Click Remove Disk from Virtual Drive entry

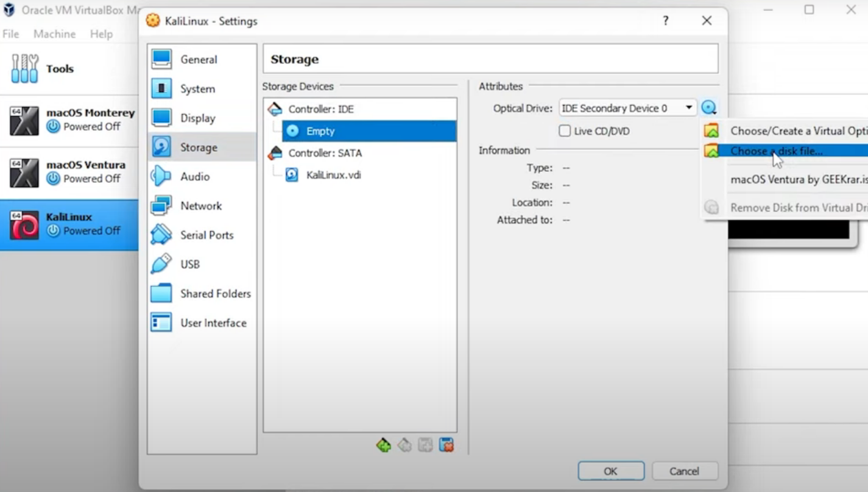785,208
